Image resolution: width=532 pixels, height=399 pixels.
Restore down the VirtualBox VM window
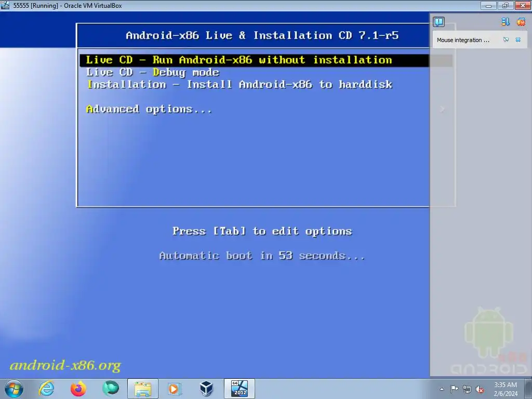(x=506, y=5)
